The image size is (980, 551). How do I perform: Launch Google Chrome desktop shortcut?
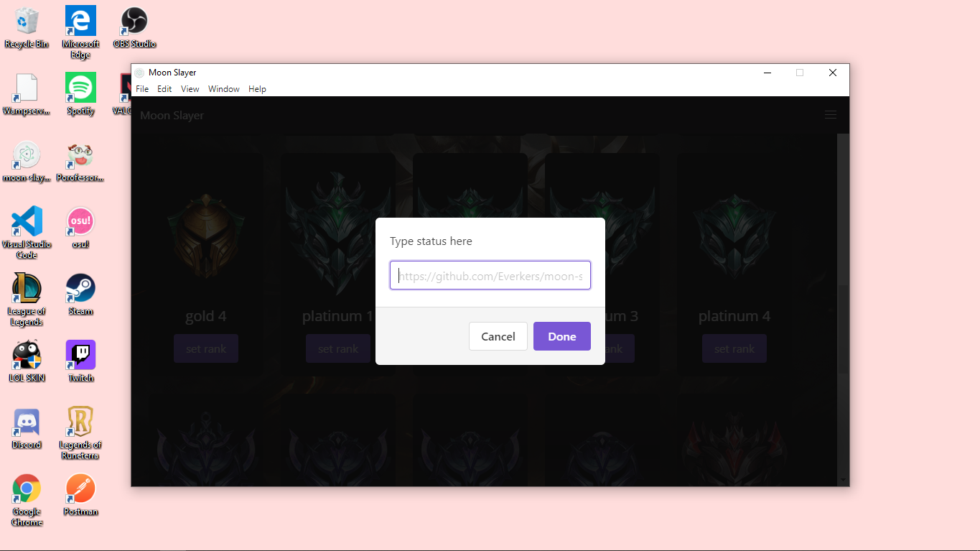(x=27, y=500)
